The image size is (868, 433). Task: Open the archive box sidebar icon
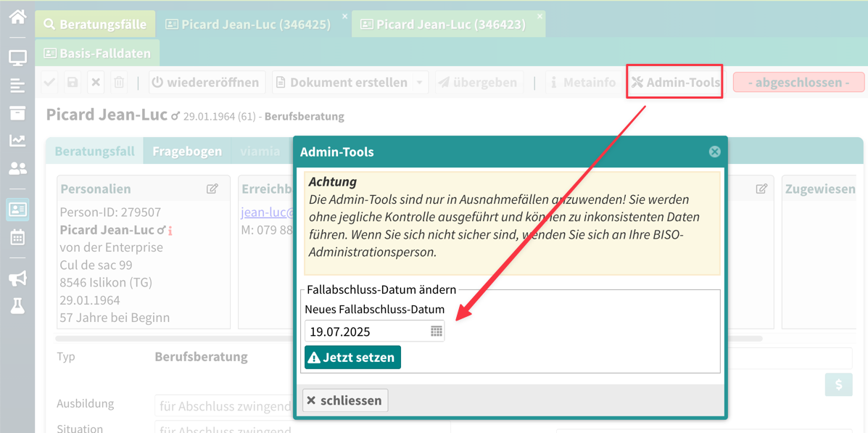[17, 113]
